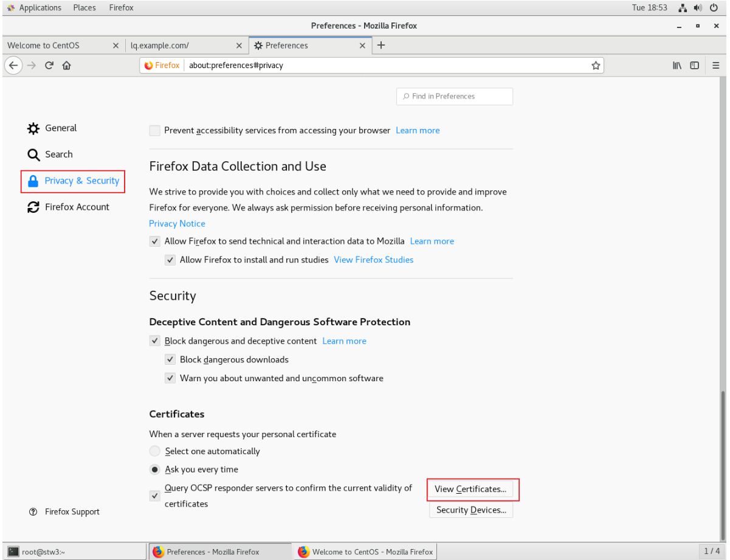Uncheck Allow Firefox to send technical data
Screen dimensions: 730x560
tap(155, 241)
